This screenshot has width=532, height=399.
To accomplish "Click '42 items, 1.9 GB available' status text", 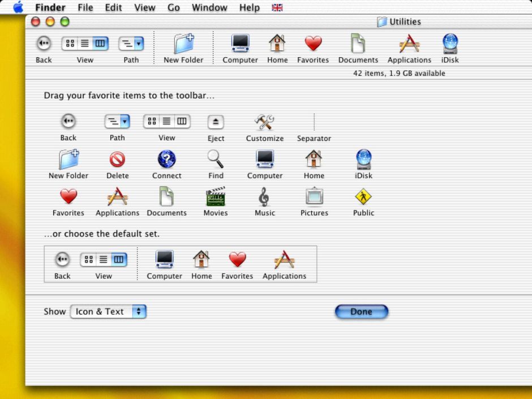I will pos(399,73).
